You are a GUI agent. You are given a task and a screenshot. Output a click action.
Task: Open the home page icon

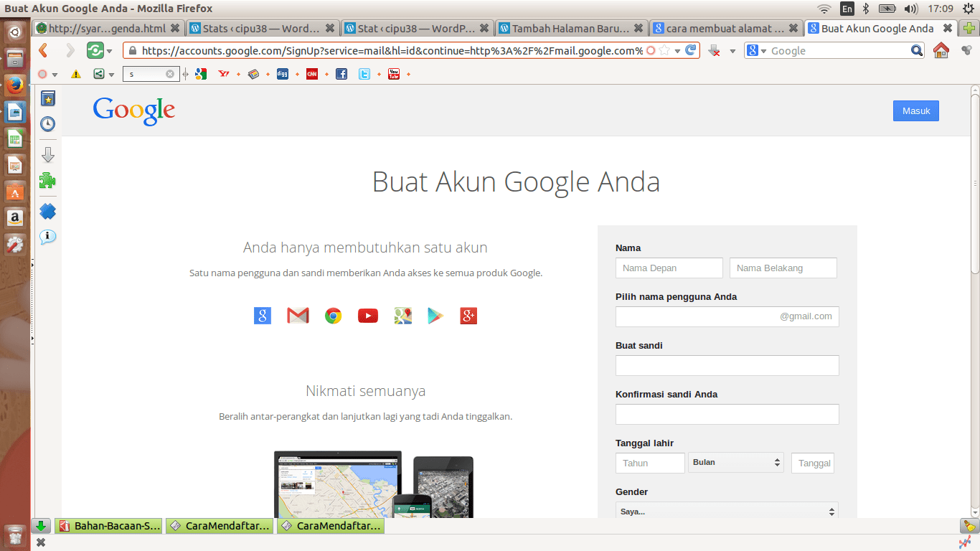tap(941, 50)
